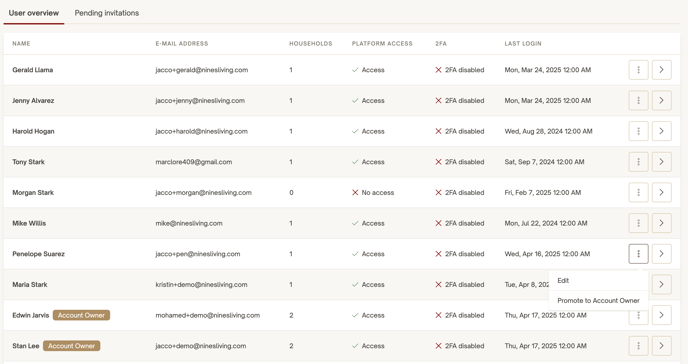Screen dimensions: 688x364
Task: Open the three-dot menu for Morgan Stark
Action: [638, 193]
